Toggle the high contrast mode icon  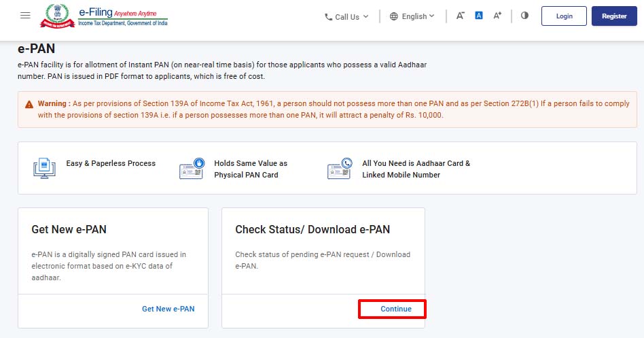(x=524, y=16)
